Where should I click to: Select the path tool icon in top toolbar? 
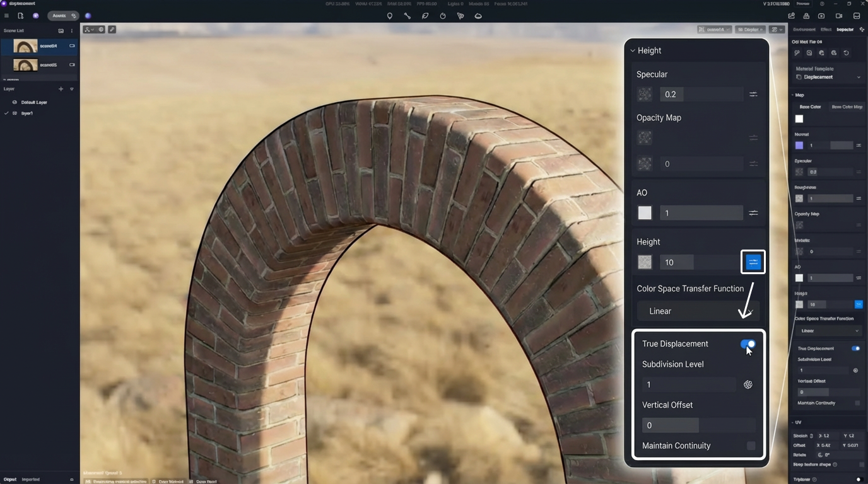408,16
